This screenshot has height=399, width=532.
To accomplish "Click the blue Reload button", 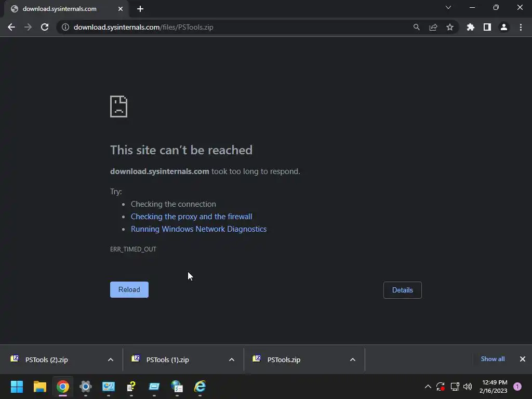I will [129, 290].
